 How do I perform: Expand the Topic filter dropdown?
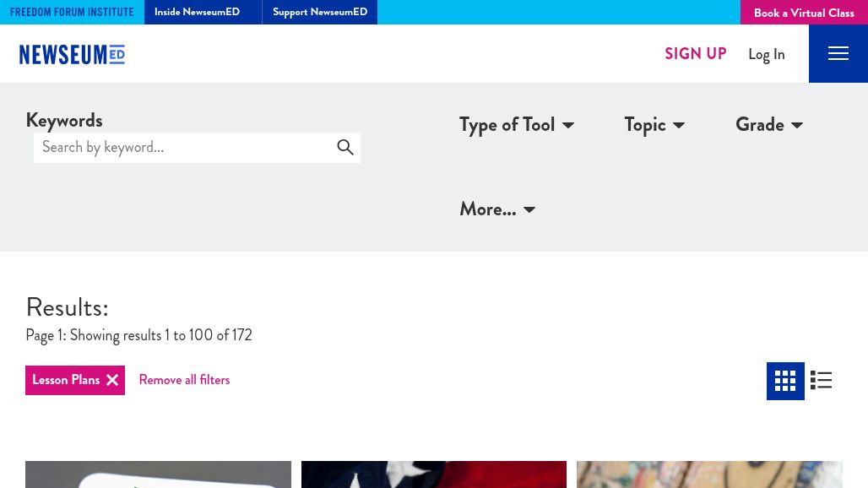654,125
